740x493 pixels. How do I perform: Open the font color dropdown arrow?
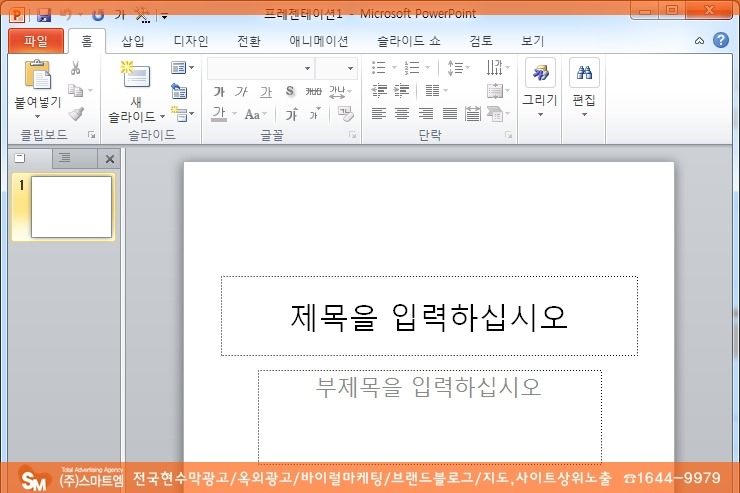click(232, 115)
